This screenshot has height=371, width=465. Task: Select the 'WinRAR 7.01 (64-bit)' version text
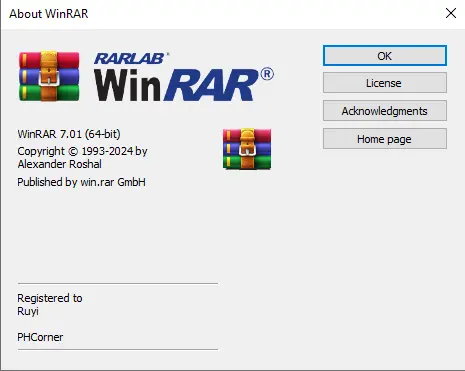pos(69,134)
